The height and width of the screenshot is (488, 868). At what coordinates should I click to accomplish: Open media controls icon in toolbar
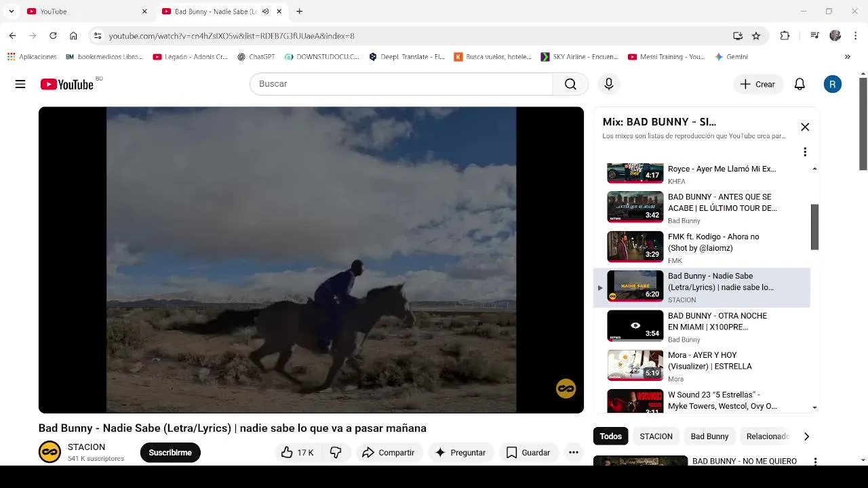click(814, 36)
